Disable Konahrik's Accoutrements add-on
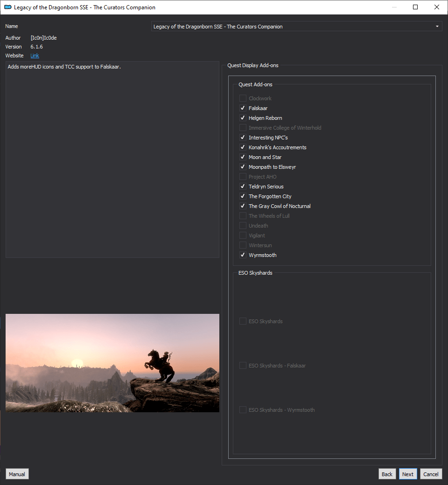The width and height of the screenshot is (448, 485). tap(243, 147)
